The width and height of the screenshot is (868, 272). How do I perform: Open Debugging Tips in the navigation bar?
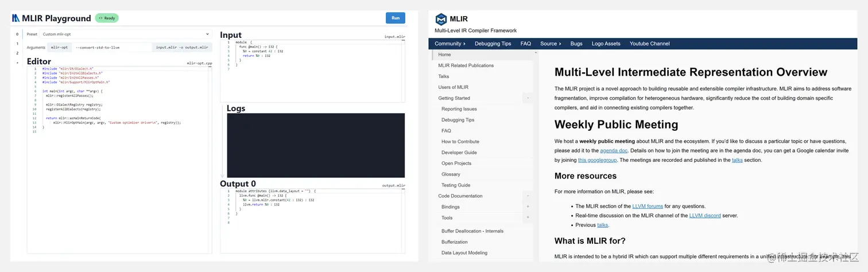pos(493,44)
